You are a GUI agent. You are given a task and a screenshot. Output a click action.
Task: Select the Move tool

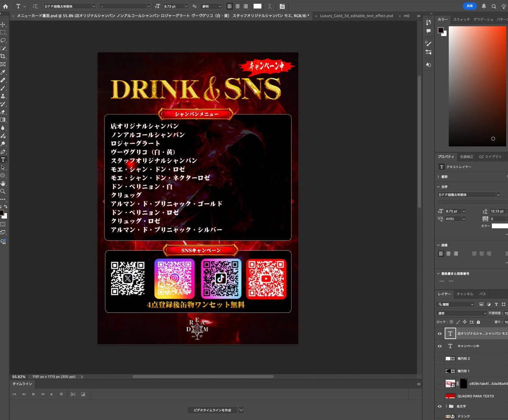tap(3, 25)
